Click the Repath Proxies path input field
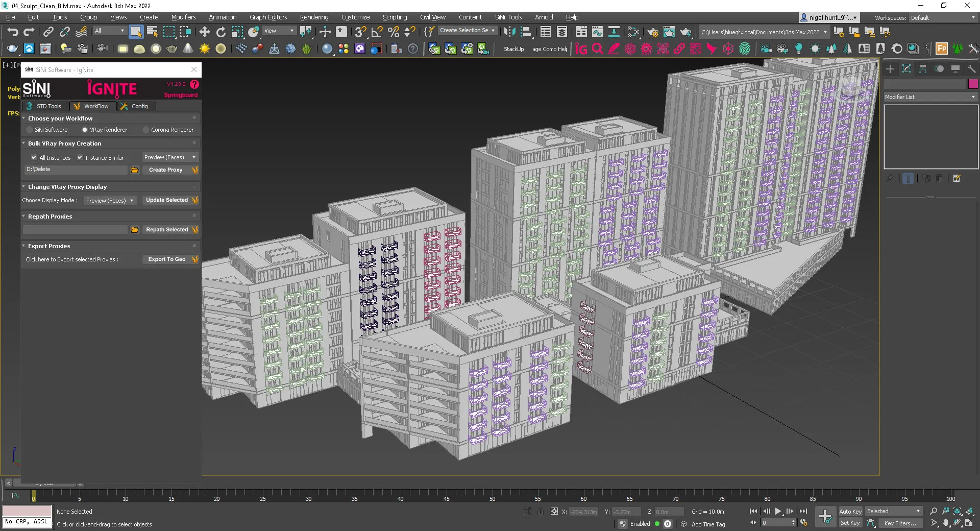 pyautogui.click(x=75, y=230)
